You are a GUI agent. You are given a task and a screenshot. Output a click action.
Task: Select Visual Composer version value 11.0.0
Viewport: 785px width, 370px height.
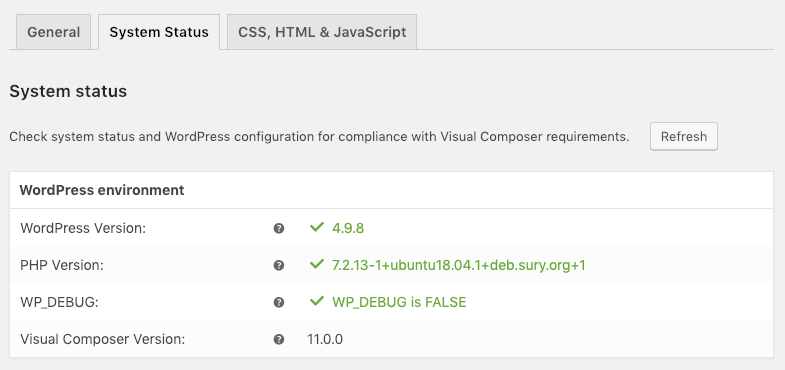325,340
